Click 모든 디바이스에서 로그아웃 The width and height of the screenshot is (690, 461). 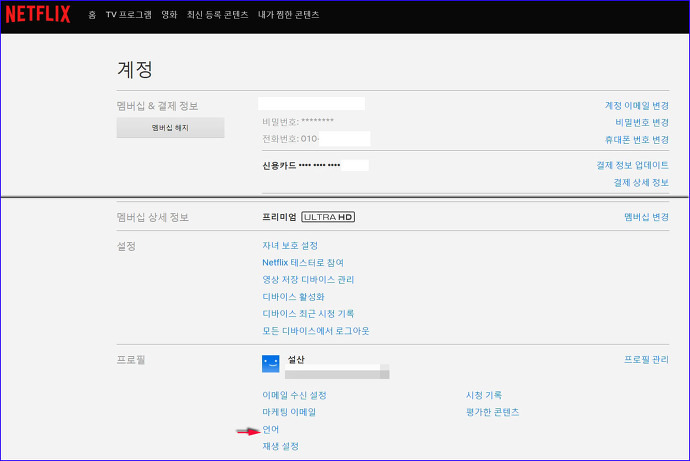[x=316, y=331]
